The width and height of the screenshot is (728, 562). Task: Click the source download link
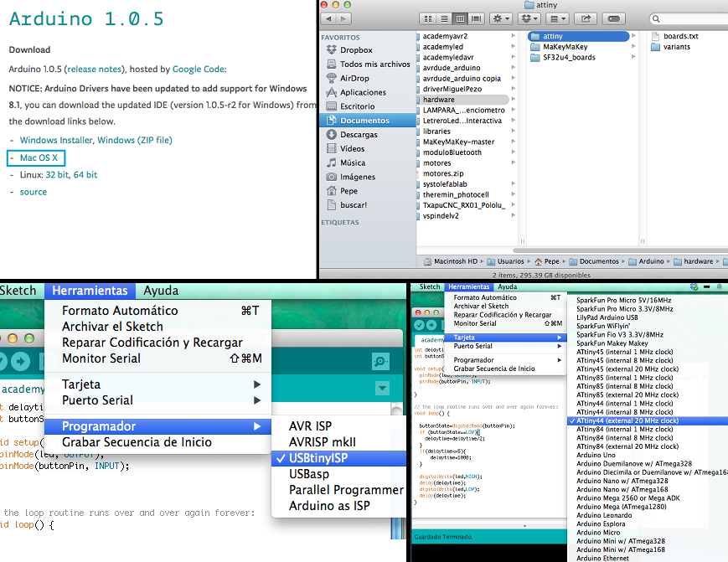point(33,192)
